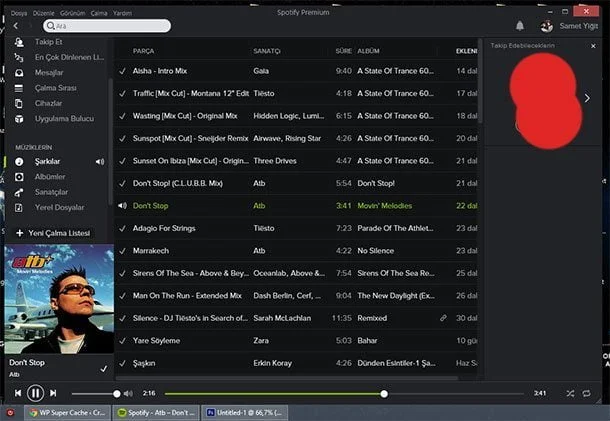Click the Don't Stop title under the cover

pos(27,362)
